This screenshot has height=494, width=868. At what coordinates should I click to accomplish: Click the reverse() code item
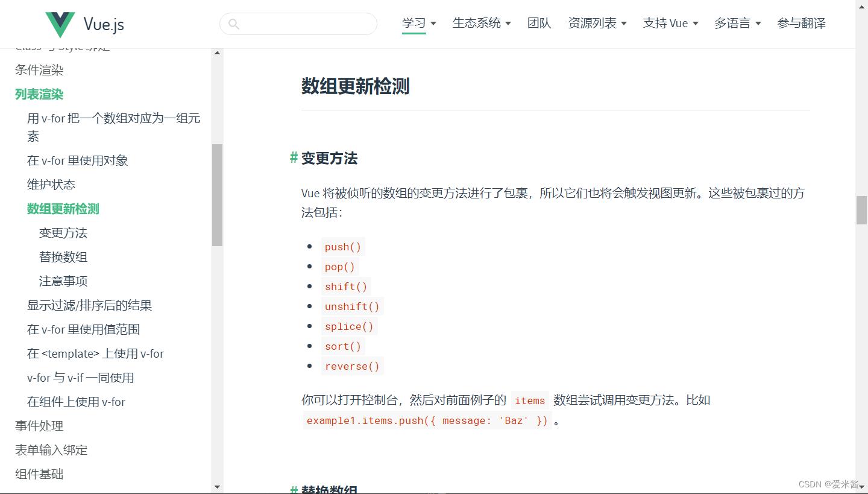tap(353, 366)
